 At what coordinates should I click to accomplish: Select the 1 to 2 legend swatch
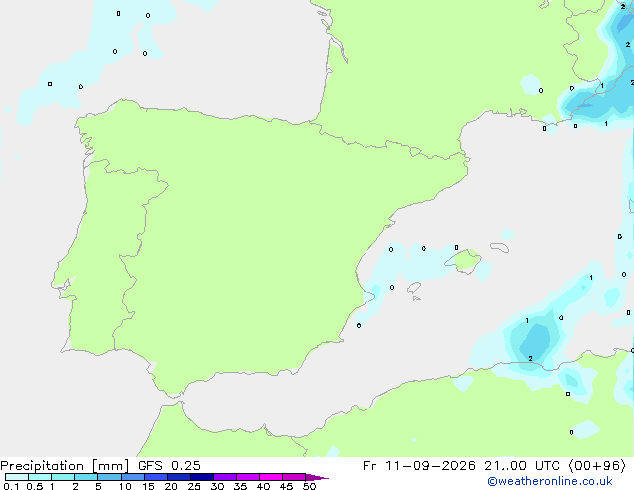(63, 477)
